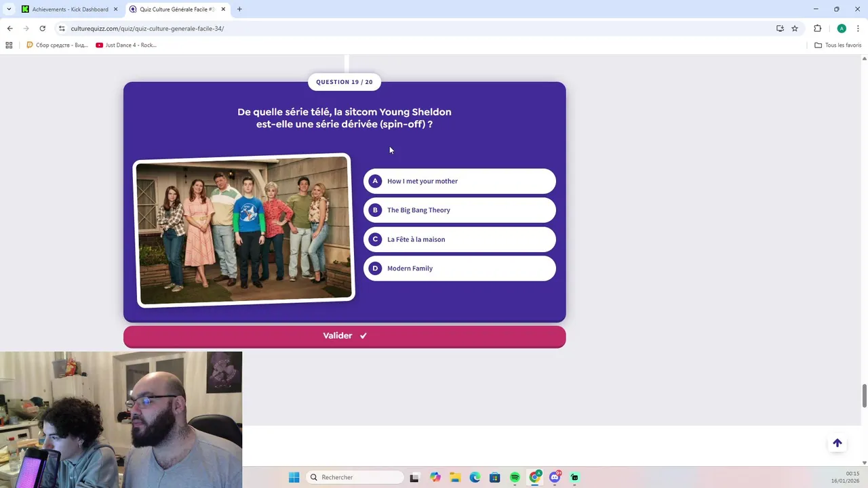Open Microsoft Store from the taskbar
Image resolution: width=868 pixels, height=488 pixels.
494,477
